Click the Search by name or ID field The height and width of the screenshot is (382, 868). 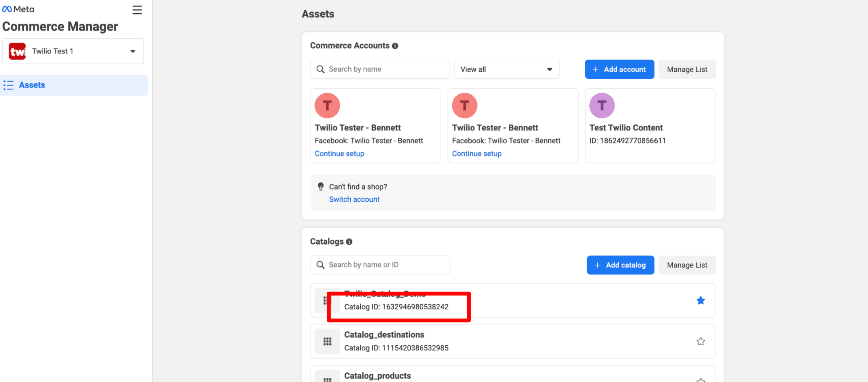coord(380,265)
